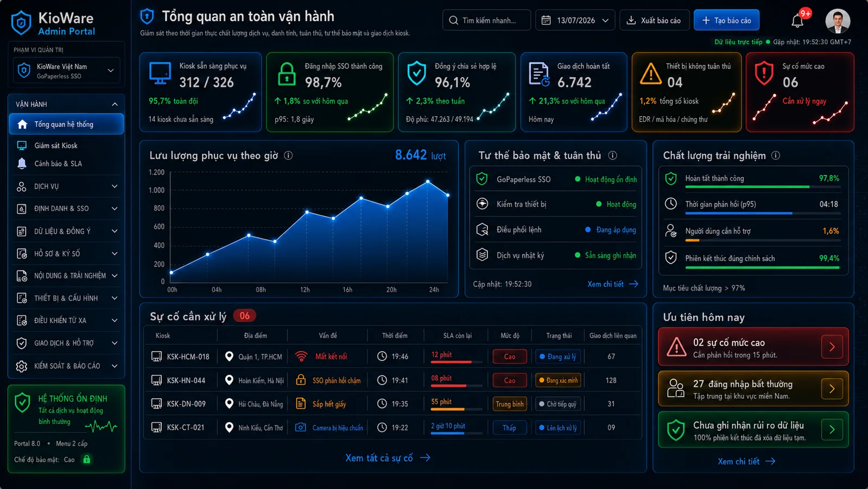Open Xem chi tiết under Ưu tiên hôm nay
The height and width of the screenshot is (489, 868).
point(746,461)
